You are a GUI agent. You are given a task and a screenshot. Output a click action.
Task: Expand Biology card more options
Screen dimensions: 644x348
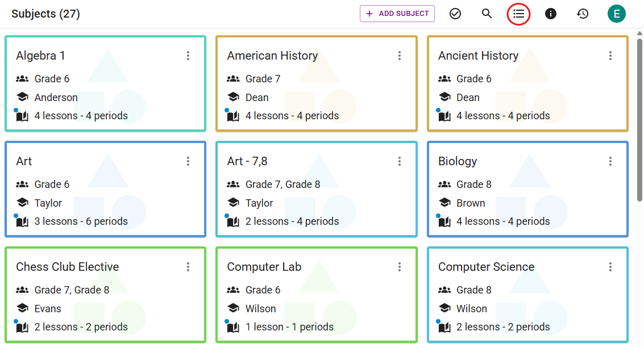pos(610,161)
